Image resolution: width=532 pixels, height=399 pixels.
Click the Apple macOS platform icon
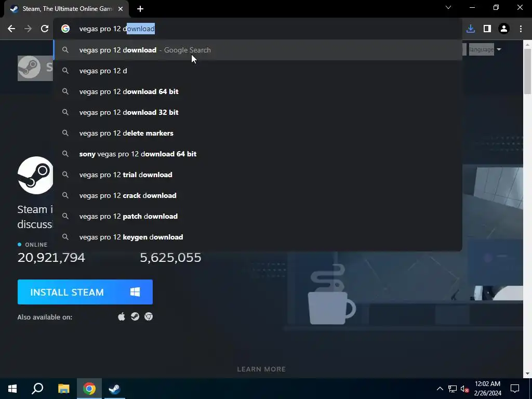122,316
